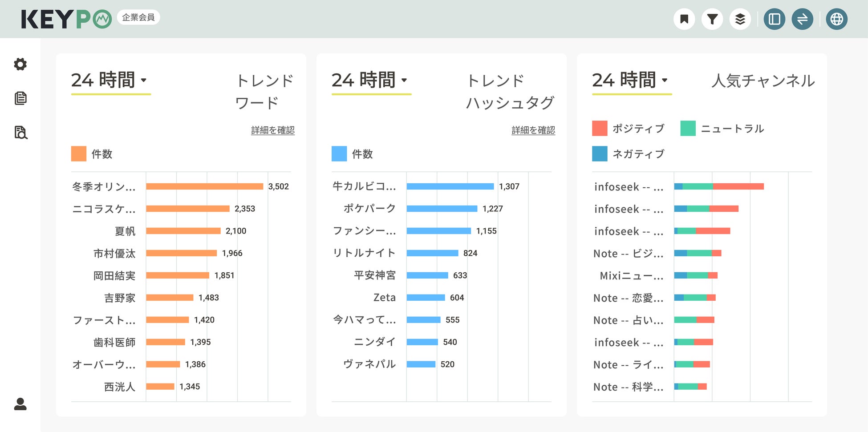Image resolution: width=868 pixels, height=432 pixels.
Task: Toggle the sidebar panel layout icon
Action: coord(775,19)
